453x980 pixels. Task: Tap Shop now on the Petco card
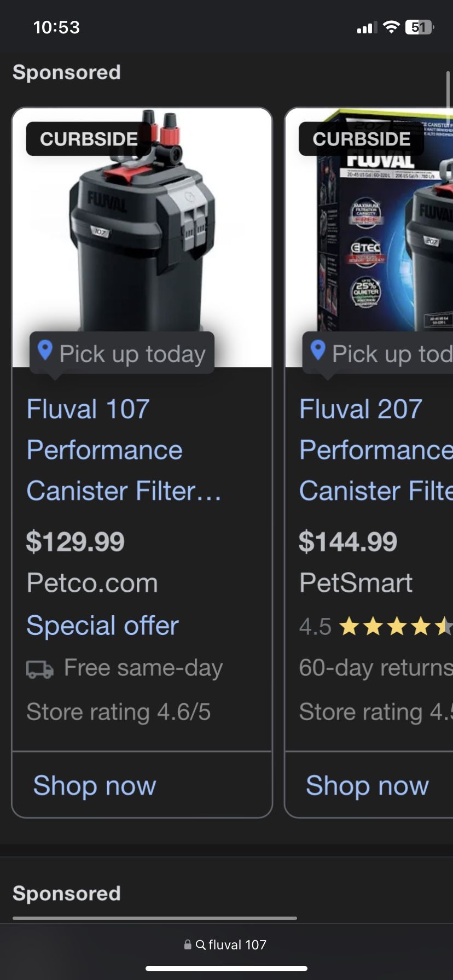(95, 785)
